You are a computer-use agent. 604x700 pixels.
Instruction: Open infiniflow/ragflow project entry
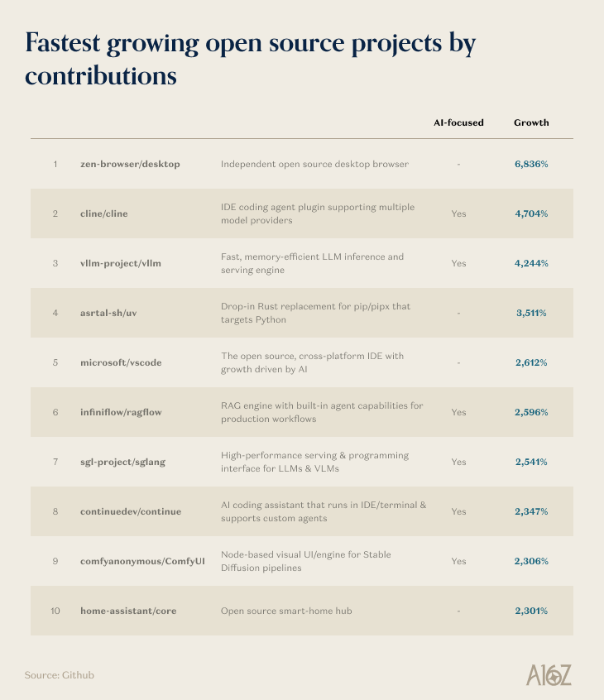click(x=121, y=412)
